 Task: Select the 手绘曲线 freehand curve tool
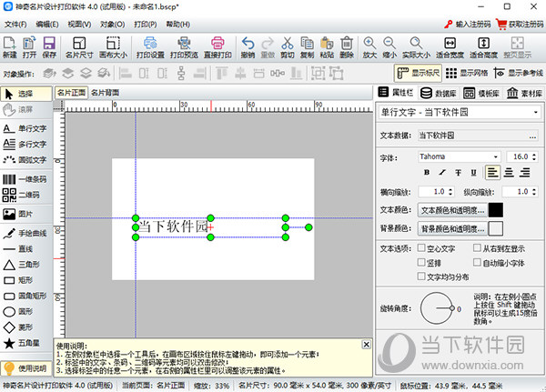pyautogui.click(x=26, y=233)
